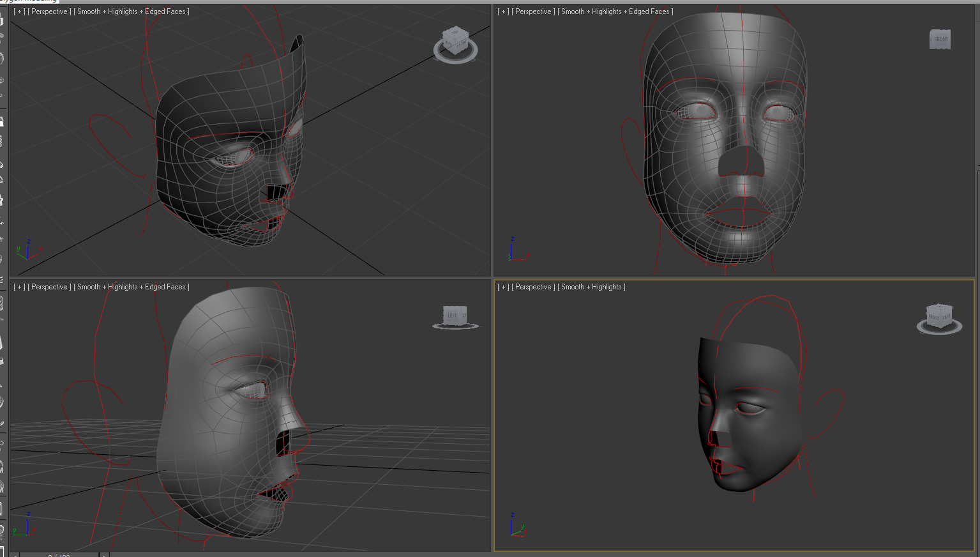Open the [+] menu of the top-right viewport
This screenshot has width=980, height=557.
coord(504,11)
